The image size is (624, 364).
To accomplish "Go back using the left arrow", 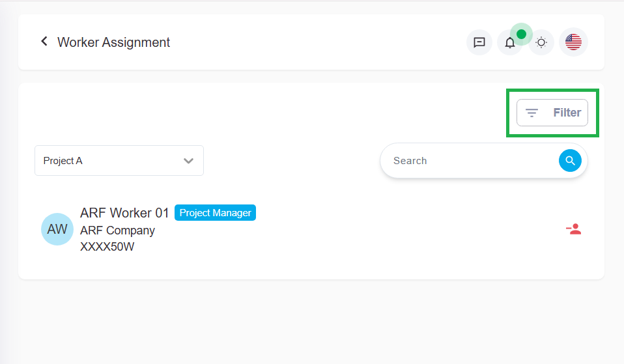I will tap(44, 42).
